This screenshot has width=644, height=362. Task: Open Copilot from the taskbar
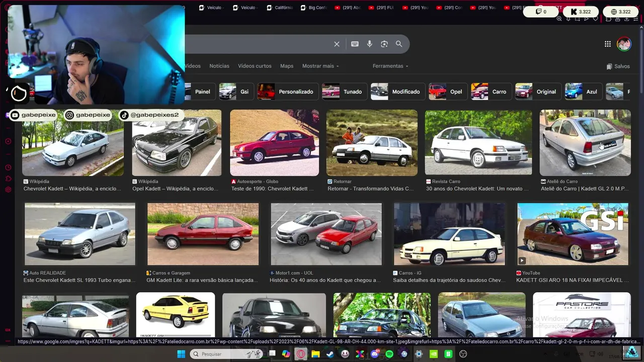click(286, 354)
